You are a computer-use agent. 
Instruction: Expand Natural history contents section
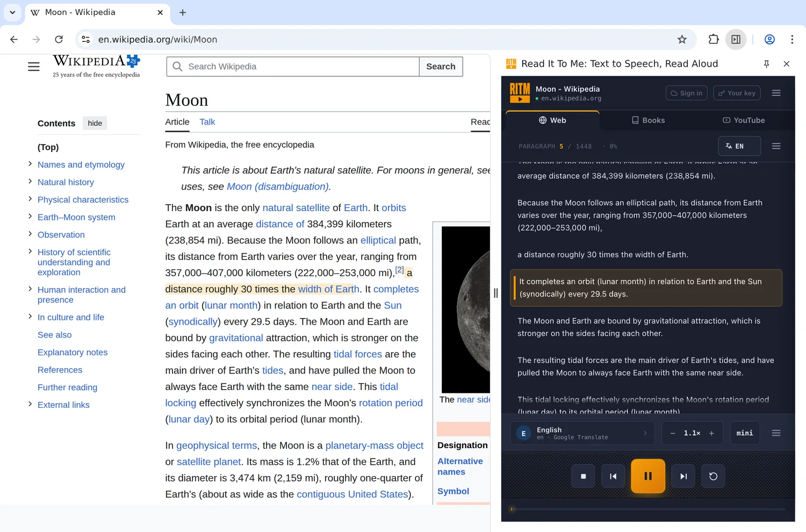30,182
